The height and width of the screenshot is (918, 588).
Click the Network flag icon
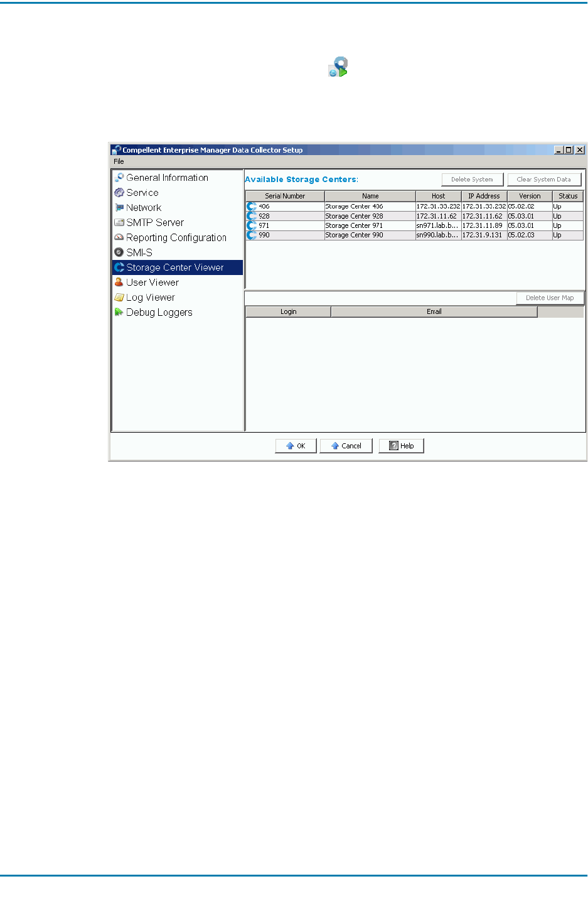coord(119,208)
